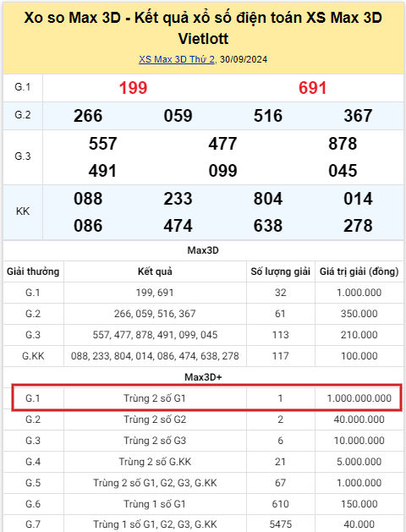This screenshot has width=406, height=532.
Task: Select the G.2 number 367
Action: [x=358, y=116]
